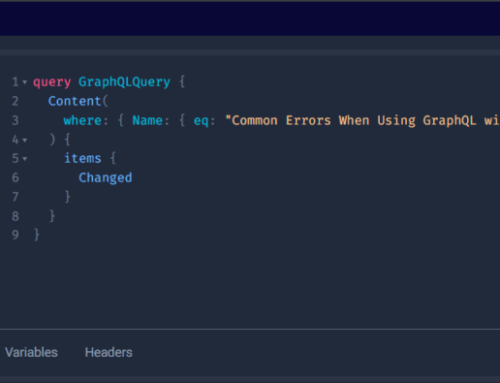Collapse the items block at line 5
500x383 pixels.
pyautogui.click(x=25, y=159)
